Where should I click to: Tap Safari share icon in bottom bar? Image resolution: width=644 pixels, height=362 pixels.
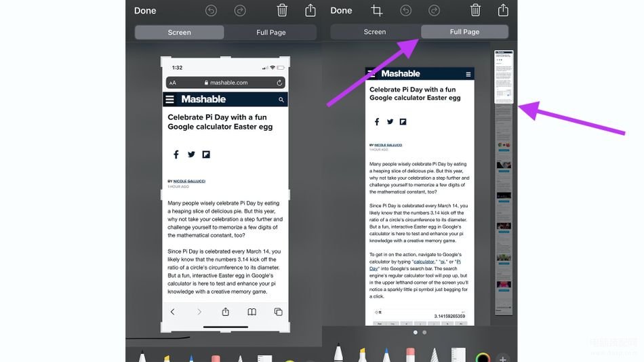[x=226, y=311]
